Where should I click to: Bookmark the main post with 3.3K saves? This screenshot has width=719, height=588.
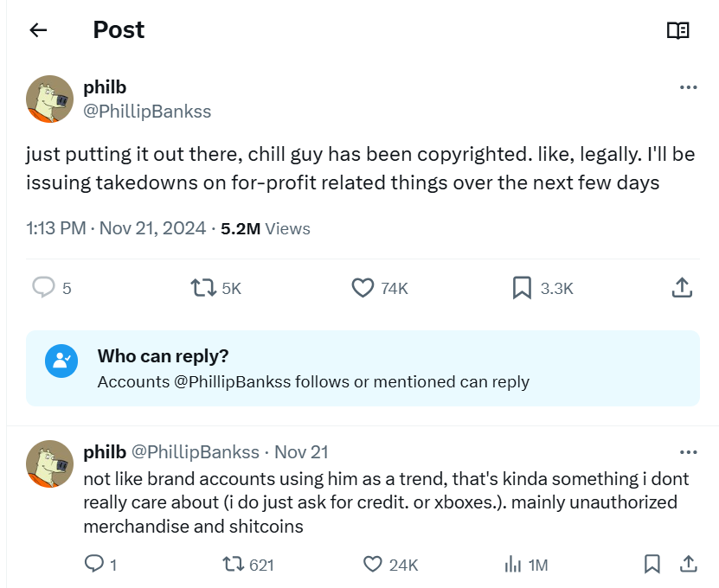522,287
